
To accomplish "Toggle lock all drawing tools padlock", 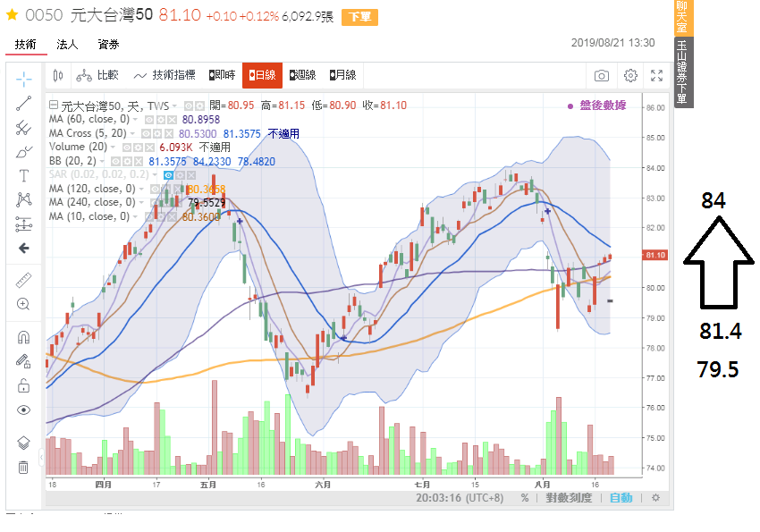I will (x=23, y=385).
